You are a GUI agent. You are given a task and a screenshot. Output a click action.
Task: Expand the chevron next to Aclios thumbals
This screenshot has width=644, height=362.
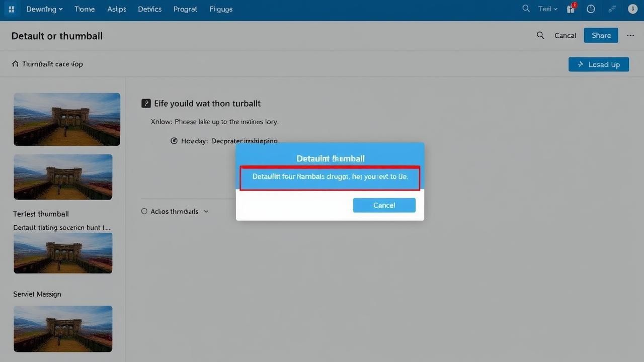206,212
